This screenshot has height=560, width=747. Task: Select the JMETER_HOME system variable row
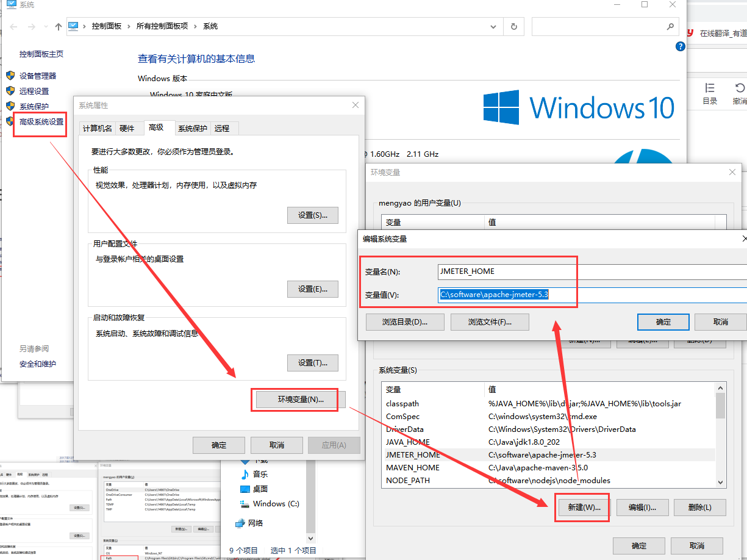click(x=548, y=455)
